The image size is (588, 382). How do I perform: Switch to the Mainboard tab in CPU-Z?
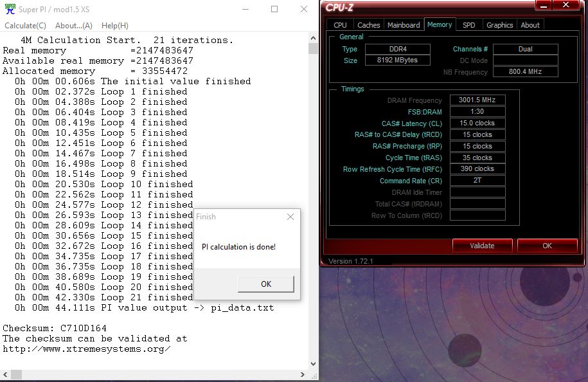(404, 25)
